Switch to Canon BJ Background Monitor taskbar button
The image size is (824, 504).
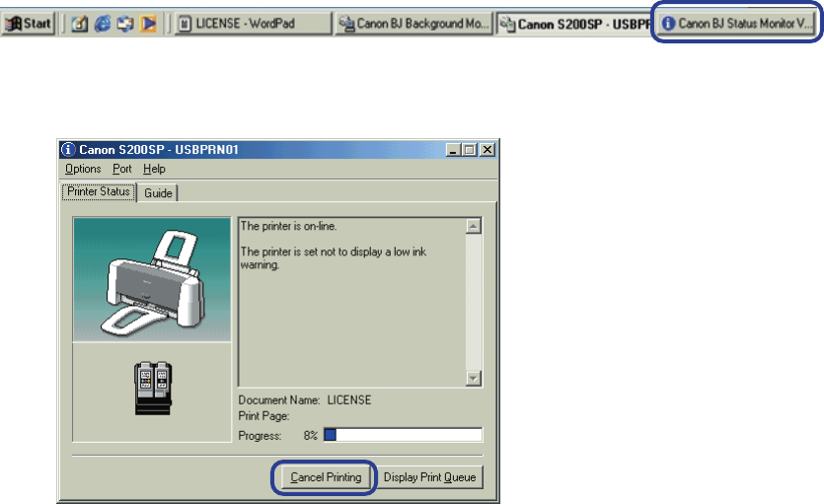tap(413, 24)
